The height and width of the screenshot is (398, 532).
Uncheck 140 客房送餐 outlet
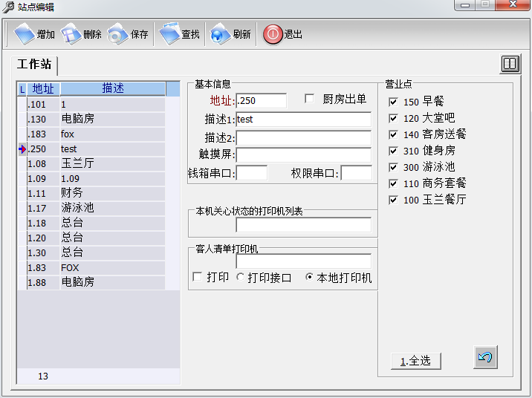pos(393,134)
